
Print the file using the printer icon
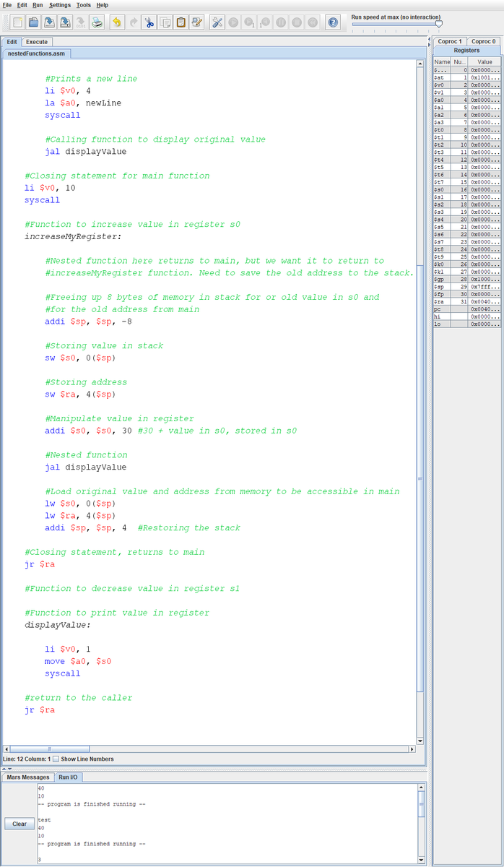click(x=97, y=22)
